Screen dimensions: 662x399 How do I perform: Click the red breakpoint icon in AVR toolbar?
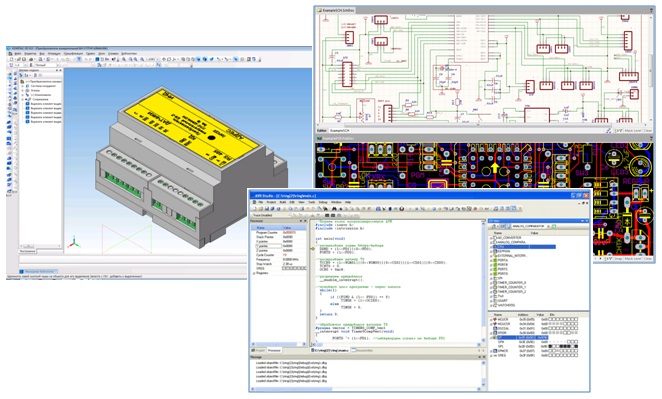tap(475, 209)
